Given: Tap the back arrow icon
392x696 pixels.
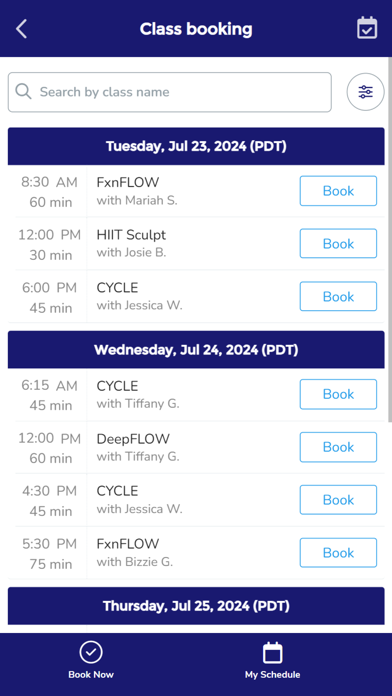Looking at the screenshot, I should tap(21, 29).
